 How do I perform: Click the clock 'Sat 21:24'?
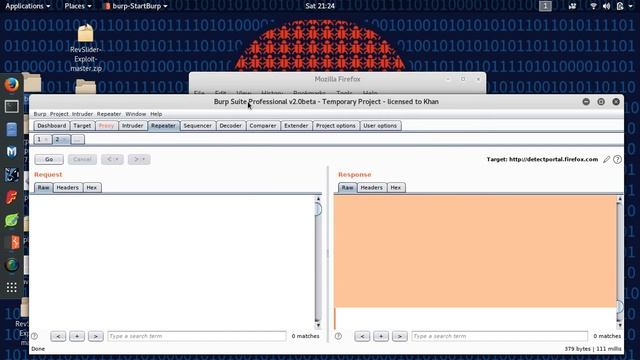(x=320, y=6)
